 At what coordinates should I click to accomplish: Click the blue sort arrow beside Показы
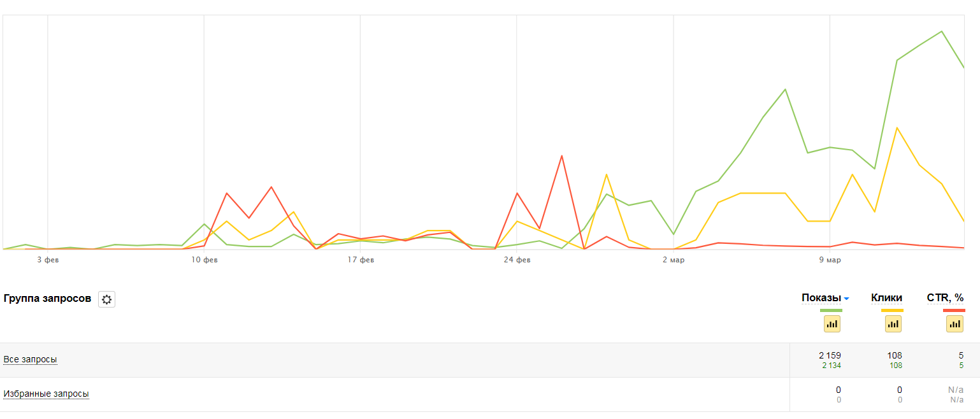846,299
